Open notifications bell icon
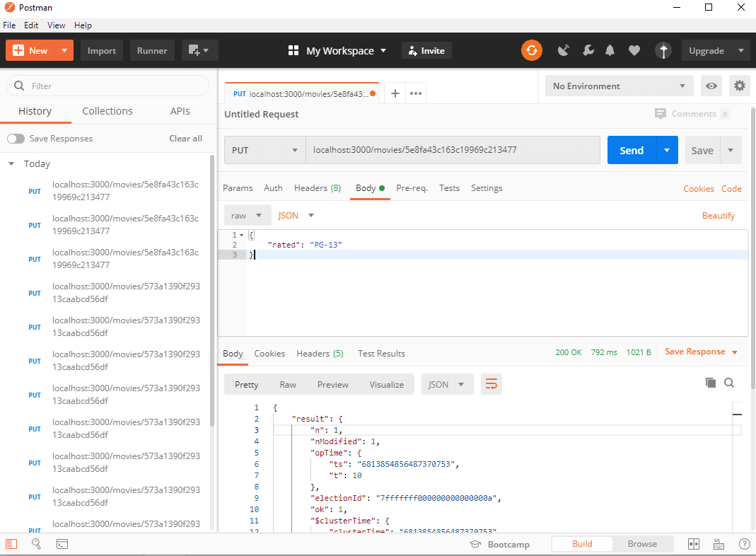This screenshot has width=756, height=556. [x=610, y=50]
